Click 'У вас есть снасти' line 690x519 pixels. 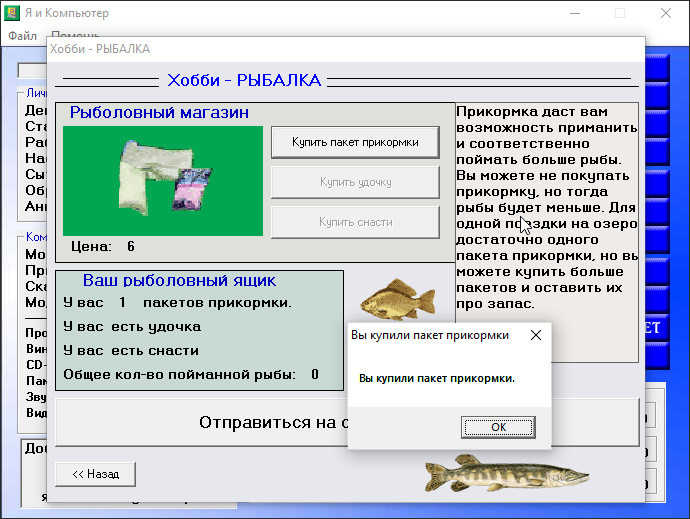(131, 351)
